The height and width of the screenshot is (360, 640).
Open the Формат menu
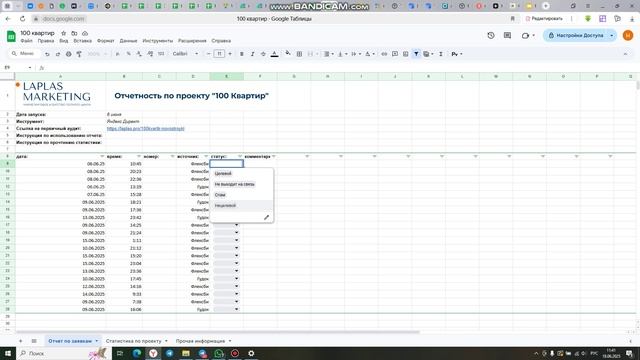(x=106, y=41)
